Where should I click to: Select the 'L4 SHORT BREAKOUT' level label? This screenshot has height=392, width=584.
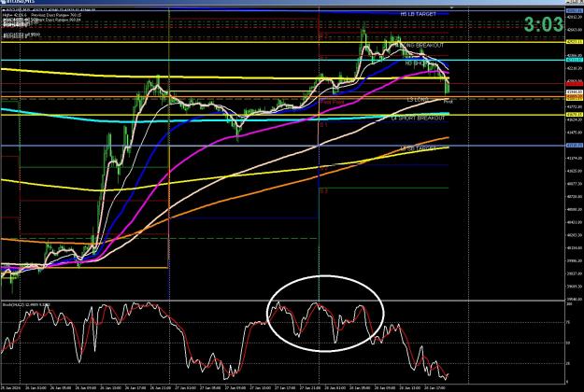(x=419, y=119)
